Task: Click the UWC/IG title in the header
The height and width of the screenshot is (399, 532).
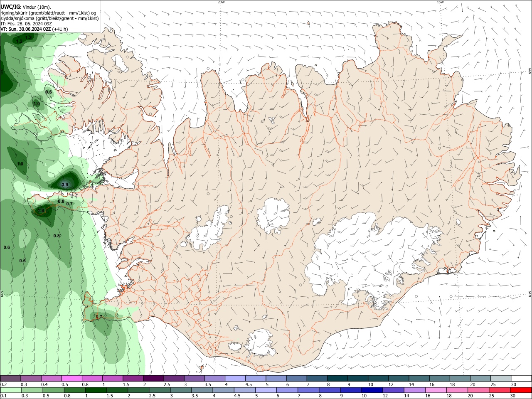Action: 10,7
